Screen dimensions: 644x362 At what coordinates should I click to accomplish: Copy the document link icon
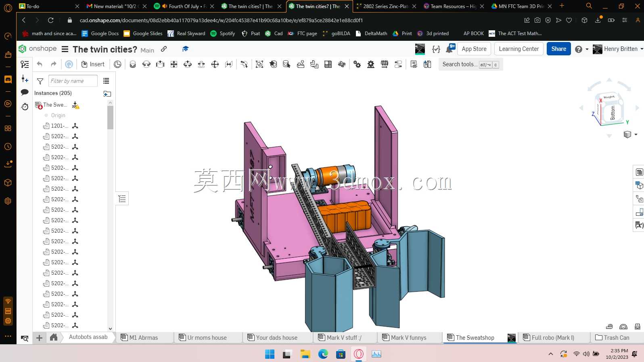click(x=164, y=49)
